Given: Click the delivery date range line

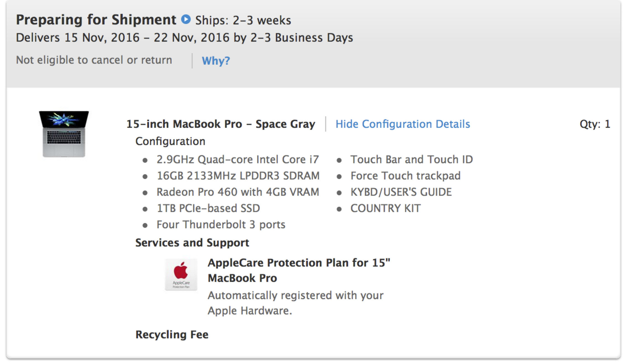Looking at the screenshot, I should [184, 38].
